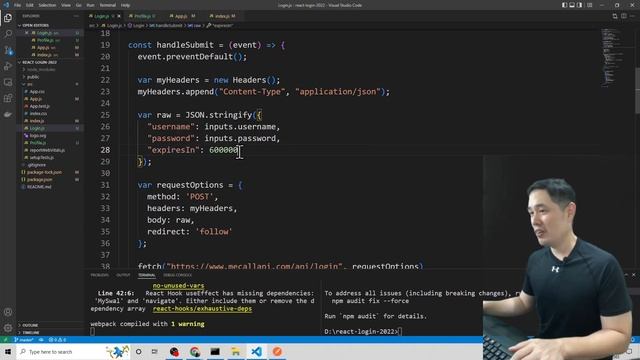Close Login.js in the Open Editors list
The height and width of the screenshot is (360, 640).
[27, 33]
